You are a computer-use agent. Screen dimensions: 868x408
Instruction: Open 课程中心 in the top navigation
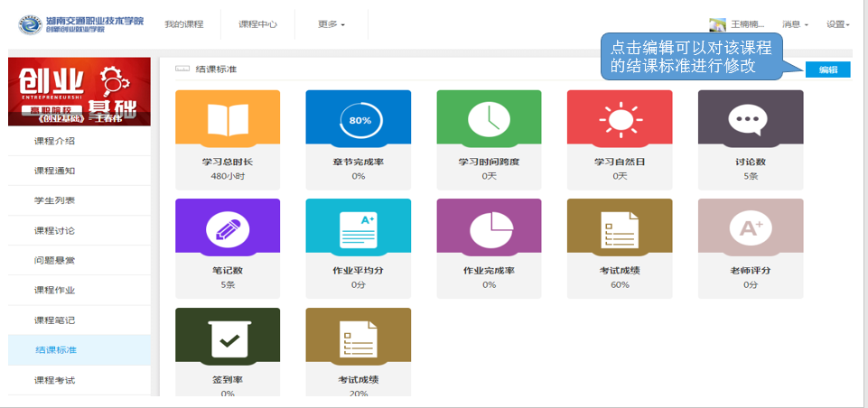pos(257,24)
